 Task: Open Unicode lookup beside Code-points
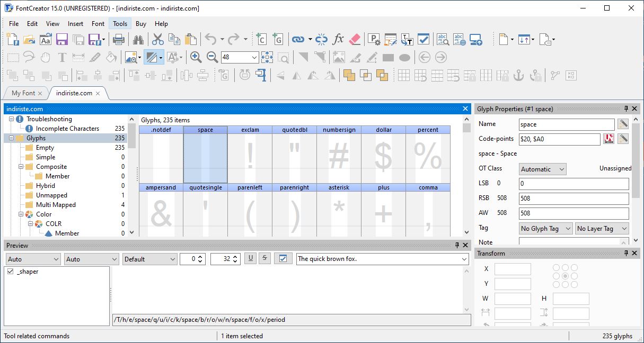609,139
